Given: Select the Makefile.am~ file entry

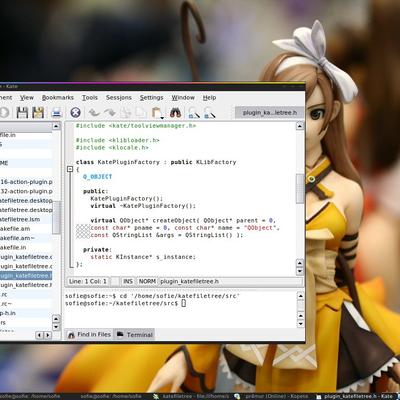Looking at the screenshot, I should [26, 238].
